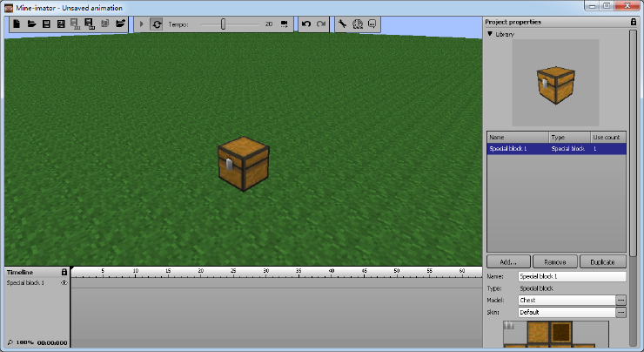Click the export movie filmstrip icon
Screen dimensions: 644x352
coord(75,24)
